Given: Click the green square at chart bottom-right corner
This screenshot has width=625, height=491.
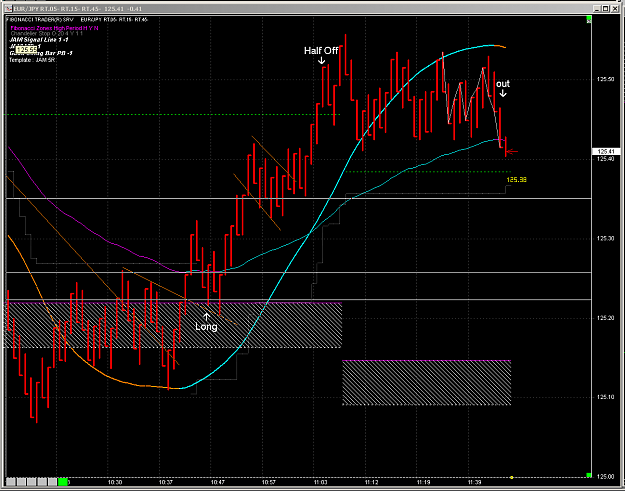Looking at the screenshot, I should [589, 475].
